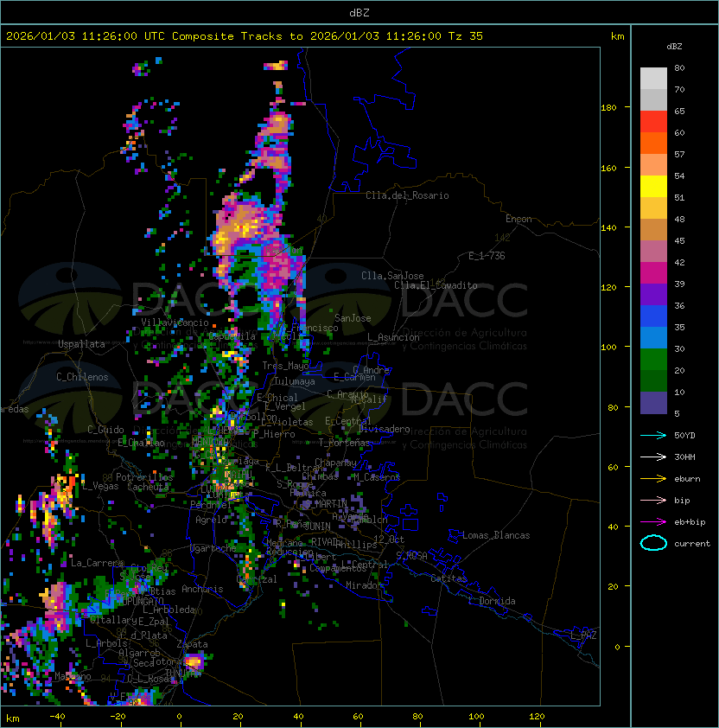Click the 'Catitas' map label
The width and height of the screenshot is (719, 728).
click(x=449, y=578)
